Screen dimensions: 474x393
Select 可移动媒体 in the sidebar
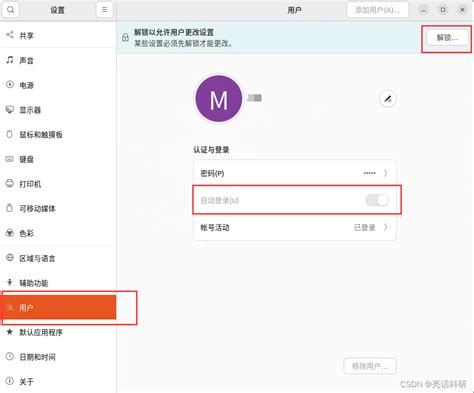tap(58, 208)
